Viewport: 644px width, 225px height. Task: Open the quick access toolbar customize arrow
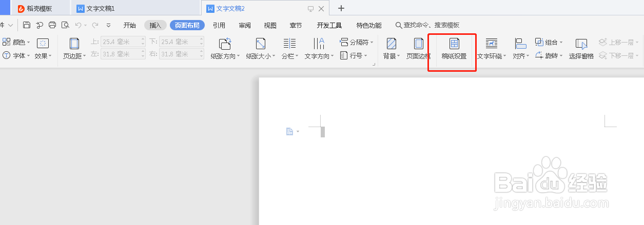click(108, 25)
